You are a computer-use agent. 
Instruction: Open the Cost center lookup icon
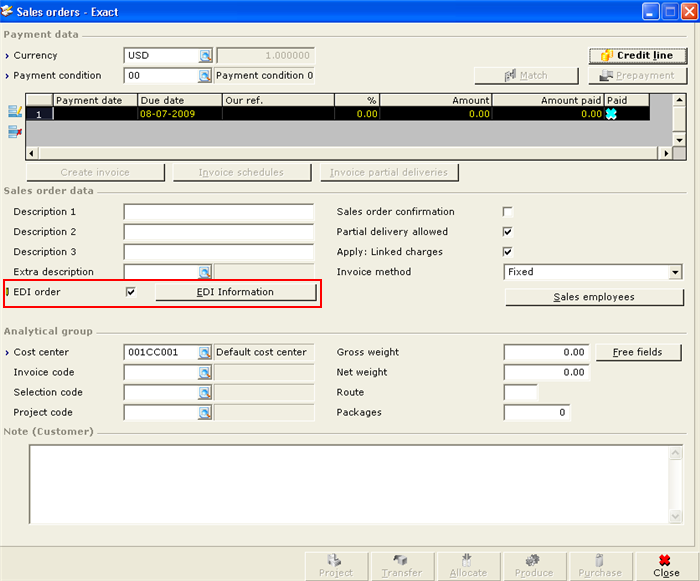(205, 352)
